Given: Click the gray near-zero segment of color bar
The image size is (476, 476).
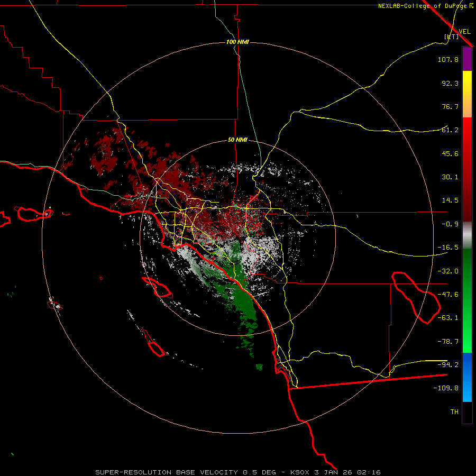Looking at the screenshot, I should 467,235.
